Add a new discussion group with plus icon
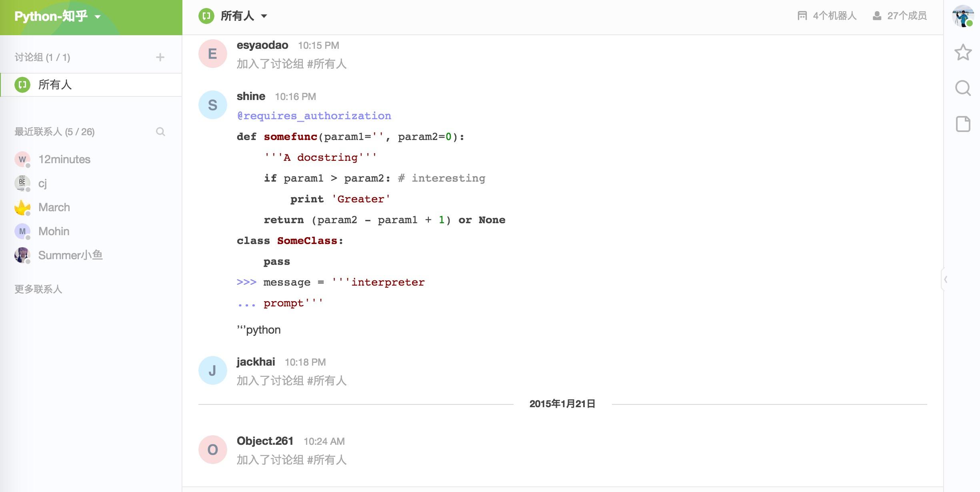This screenshot has height=492, width=980. pos(160,57)
